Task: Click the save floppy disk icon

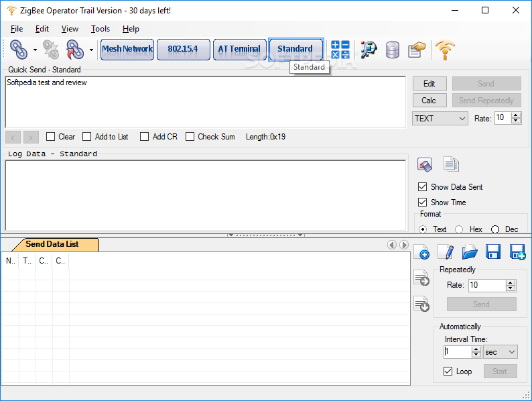Action: [x=493, y=252]
